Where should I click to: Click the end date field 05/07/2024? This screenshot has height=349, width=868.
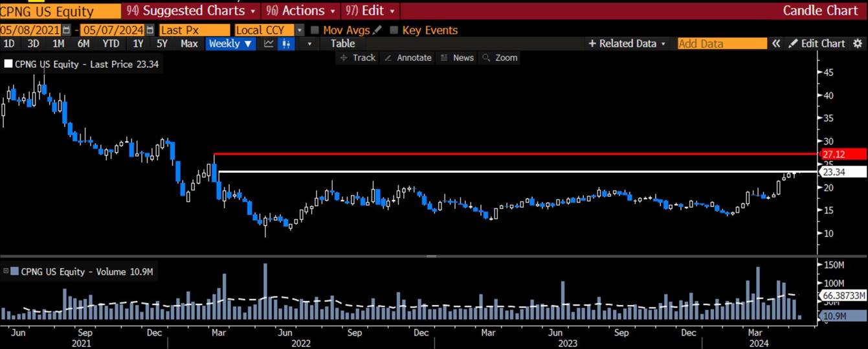pos(113,30)
